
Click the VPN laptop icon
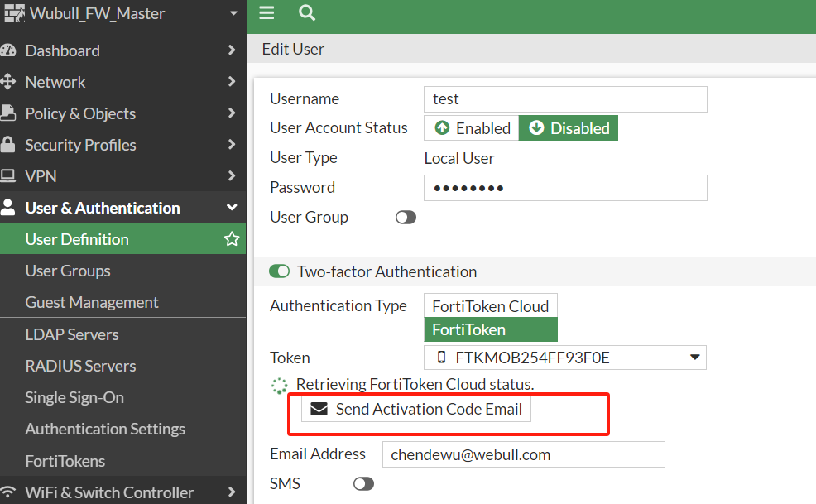click(x=7, y=176)
